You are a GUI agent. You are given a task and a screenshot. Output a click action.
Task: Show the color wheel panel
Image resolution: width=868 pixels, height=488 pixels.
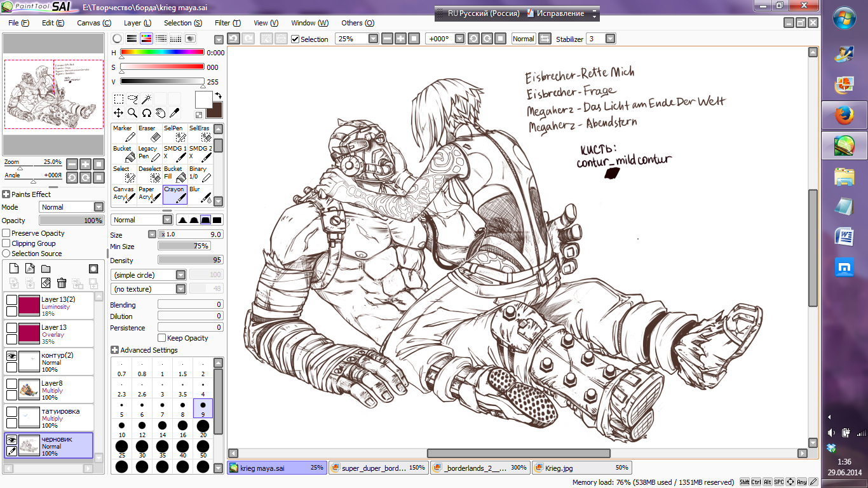pyautogui.click(x=117, y=39)
